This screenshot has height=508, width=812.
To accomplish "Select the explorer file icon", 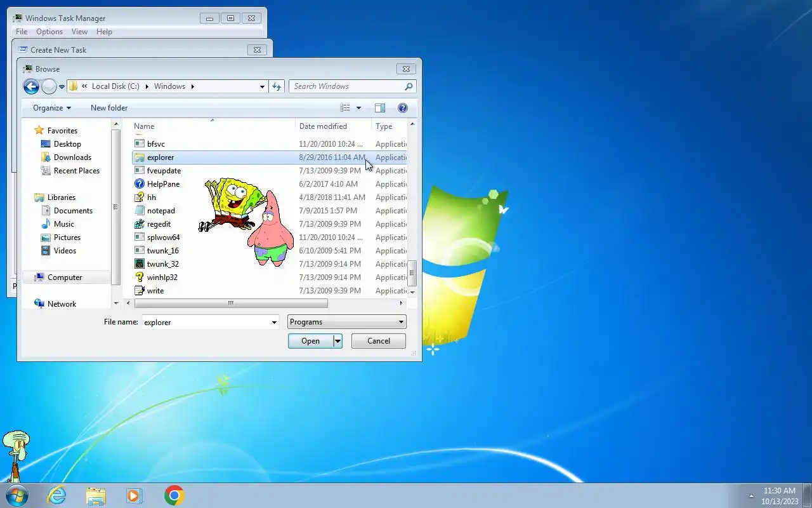I will pos(140,157).
